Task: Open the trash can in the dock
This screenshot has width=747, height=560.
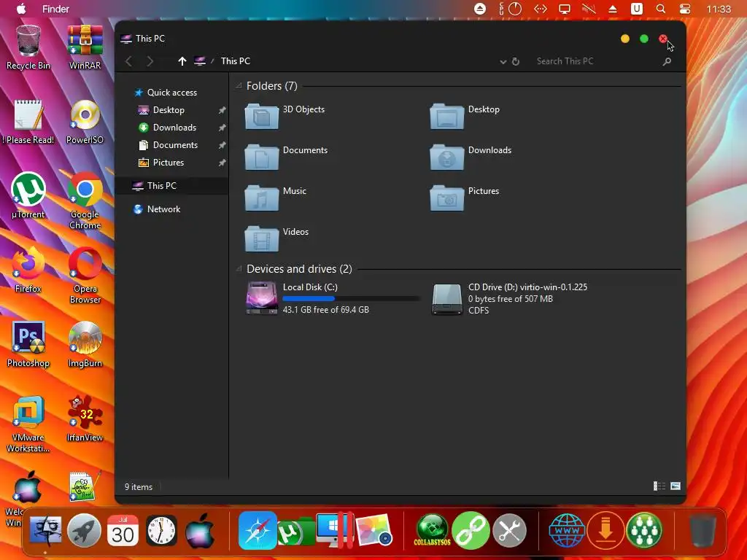Action: pyautogui.click(x=703, y=530)
